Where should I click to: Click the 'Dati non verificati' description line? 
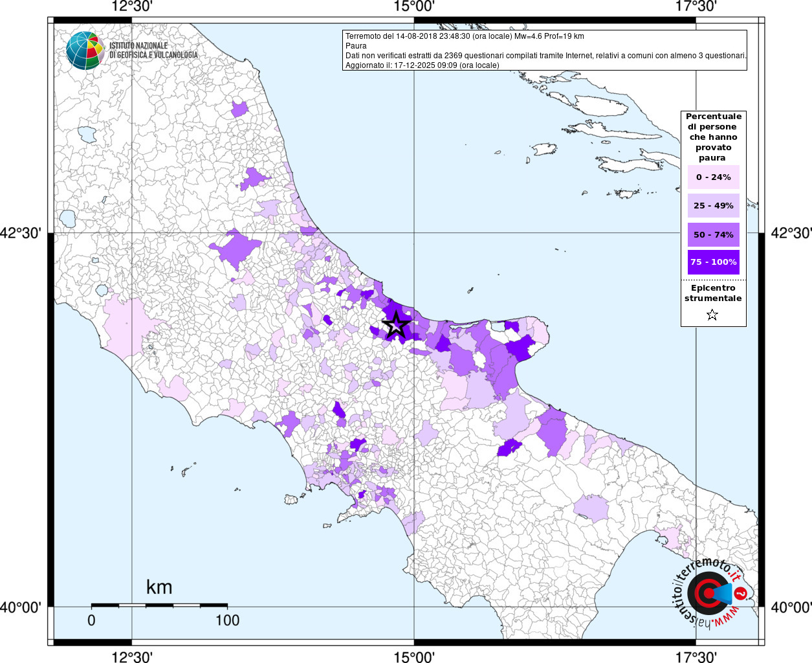point(546,56)
